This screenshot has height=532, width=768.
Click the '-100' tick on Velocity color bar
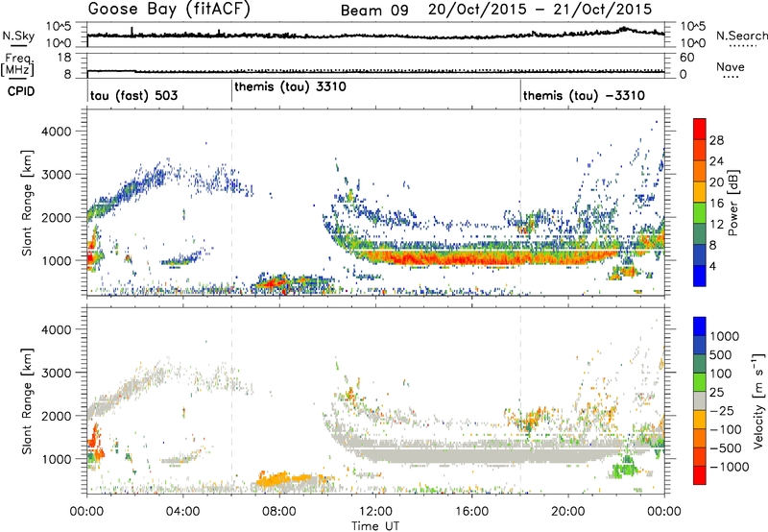tap(726, 429)
